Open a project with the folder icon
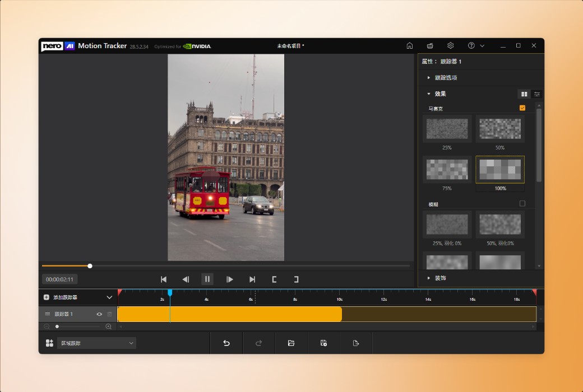The width and height of the screenshot is (583, 392). (291, 343)
